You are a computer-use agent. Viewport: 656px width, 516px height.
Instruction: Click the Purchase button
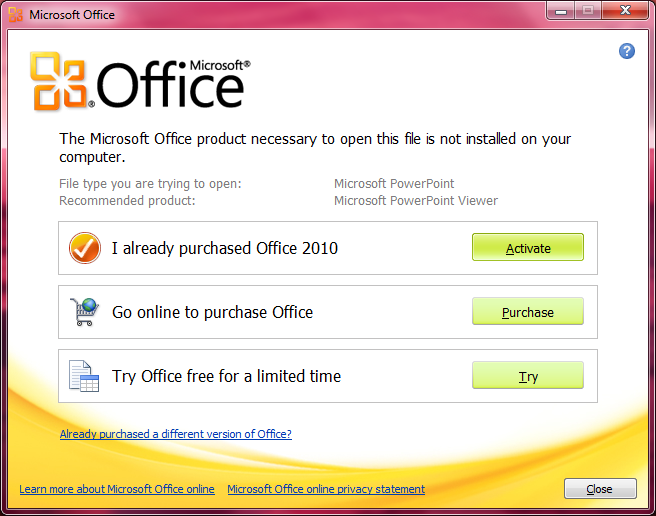click(x=528, y=311)
